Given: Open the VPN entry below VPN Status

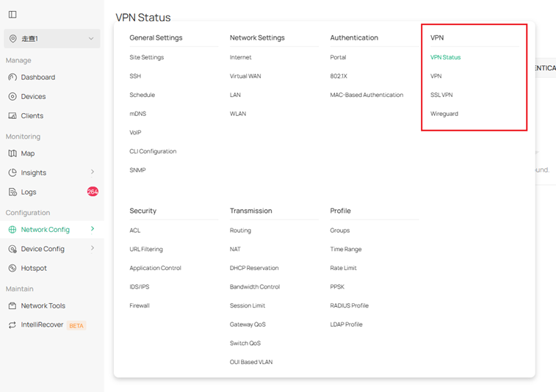Looking at the screenshot, I should click(436, 76).
